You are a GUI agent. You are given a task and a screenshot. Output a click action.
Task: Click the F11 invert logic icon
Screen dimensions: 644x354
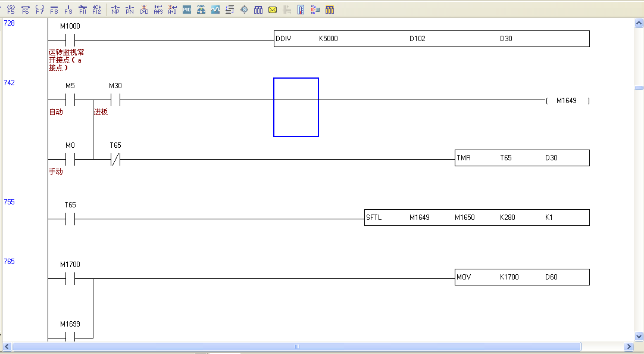83,10
